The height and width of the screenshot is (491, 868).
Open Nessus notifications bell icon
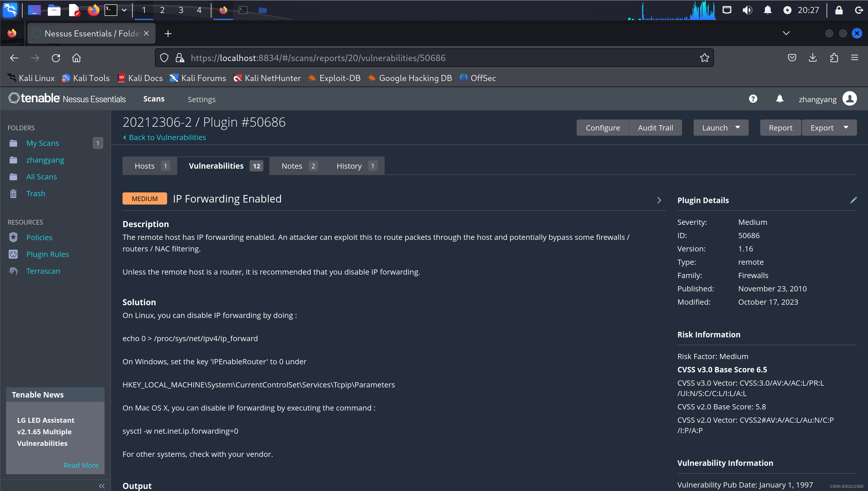[x=779, y=99]
